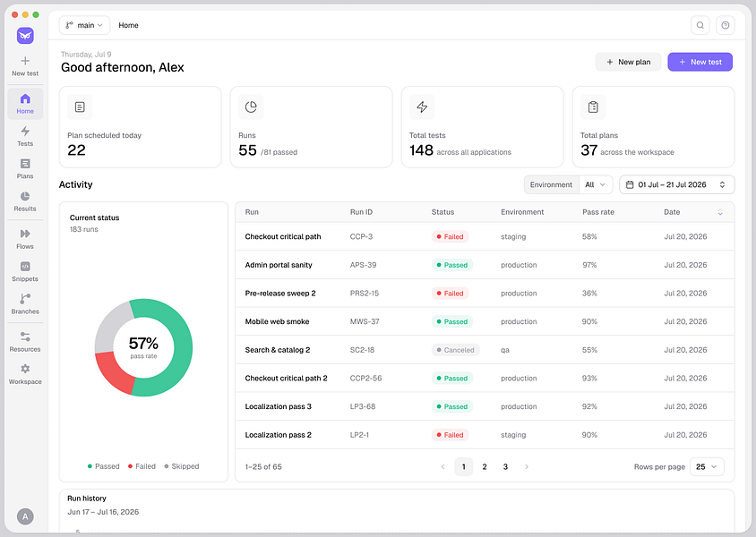This screenshot has width=756, height=537.
Task: Open the main branch dropdown
Action: tap(84, 25)
